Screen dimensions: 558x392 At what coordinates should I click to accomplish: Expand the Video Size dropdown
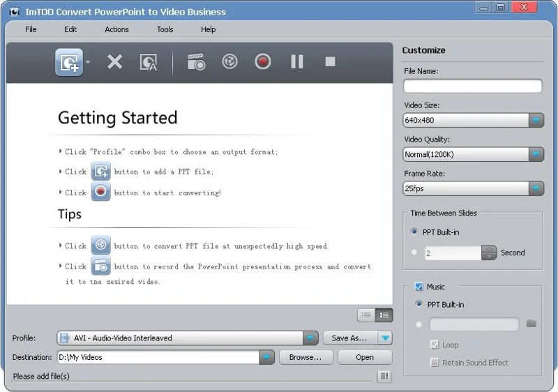(536, 120)
